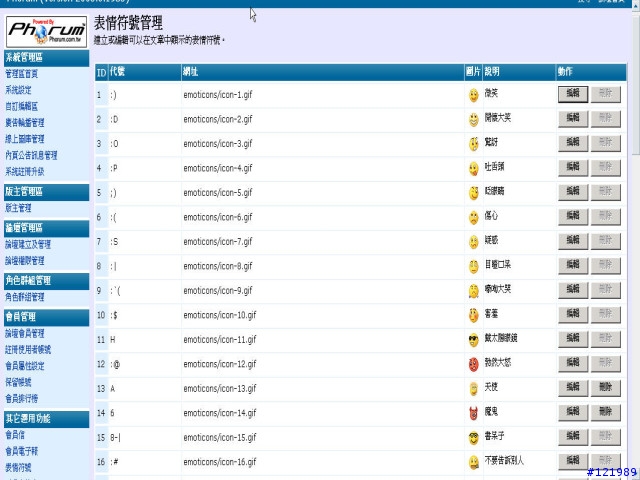Click the devil emoticon for icon-14.gif
640x480 pixels.
473,413
